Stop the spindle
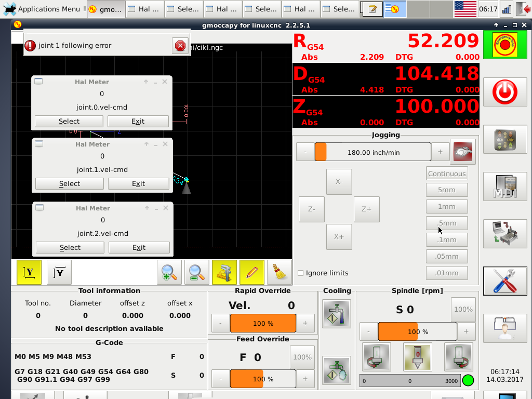Viewport: 532px width, 399px height. click(418, 357)
